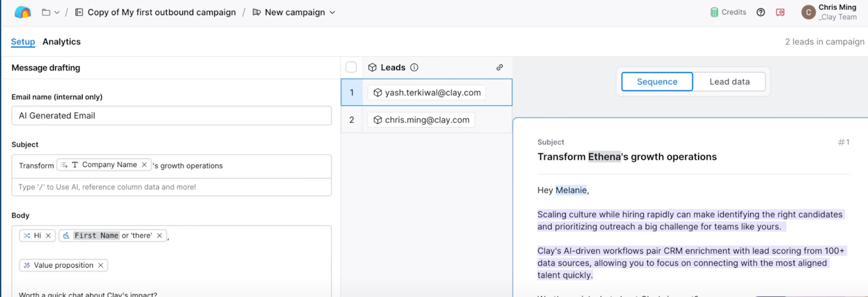The height and width of the screenshot is (297, 868).
Task: Click the highlighted Ethena in preview subject
Action: pos(604,157)
